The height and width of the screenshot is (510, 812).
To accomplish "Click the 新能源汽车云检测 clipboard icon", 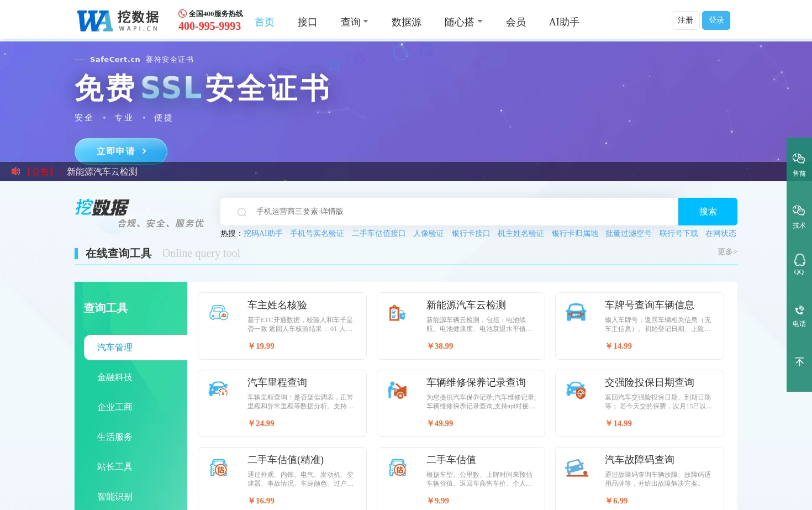I will click(397, 313).
